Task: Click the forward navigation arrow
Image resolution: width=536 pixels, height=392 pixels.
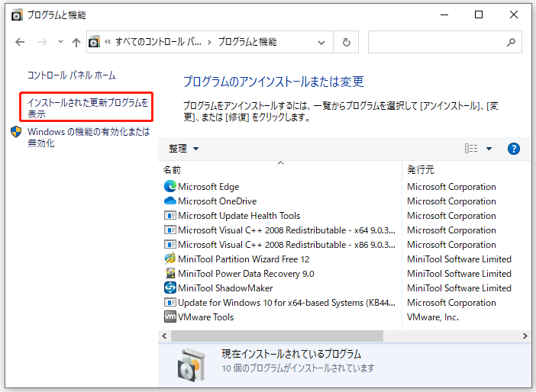Action: [43, 42]
